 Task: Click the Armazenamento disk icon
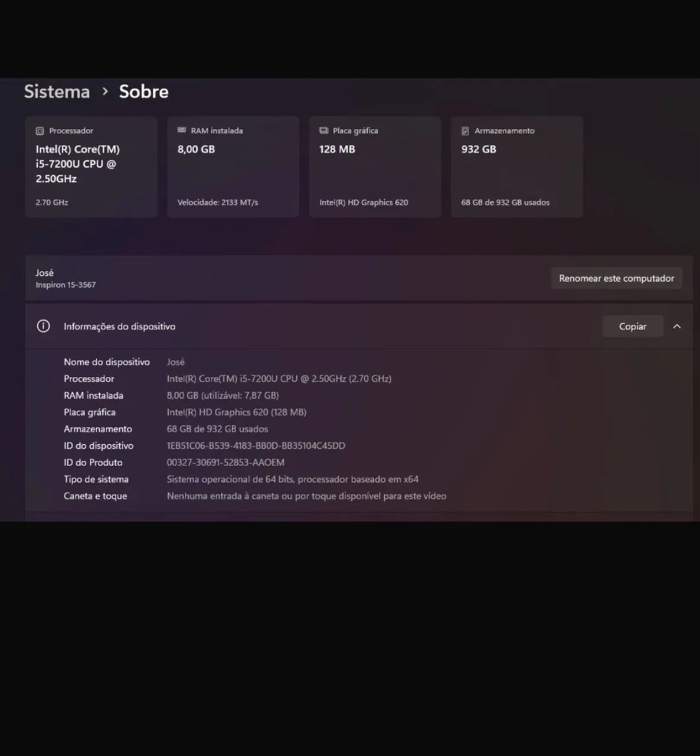(x=465, y=131)
